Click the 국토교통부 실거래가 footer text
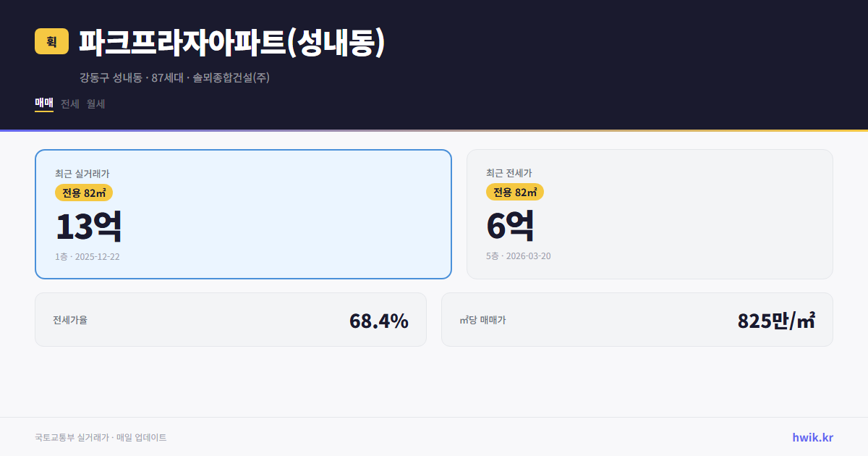This screenshot has height=456, width=868. (x=100, y=437)
